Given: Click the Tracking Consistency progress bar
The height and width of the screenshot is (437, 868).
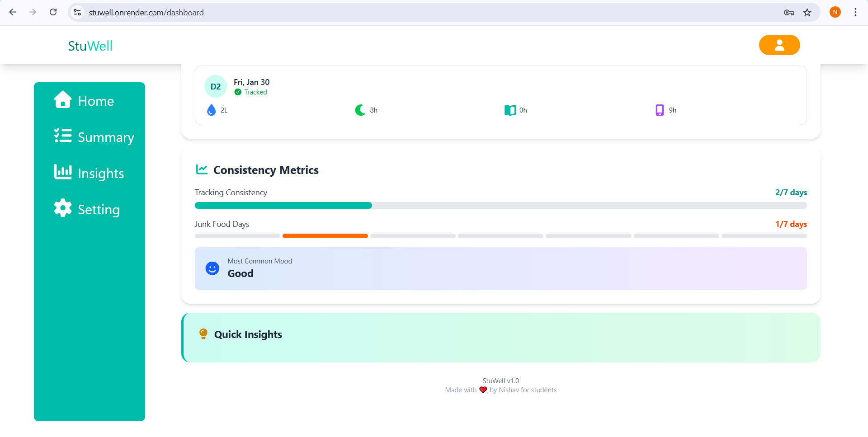Looking at the screenshot, I should [x=501, y=206].
